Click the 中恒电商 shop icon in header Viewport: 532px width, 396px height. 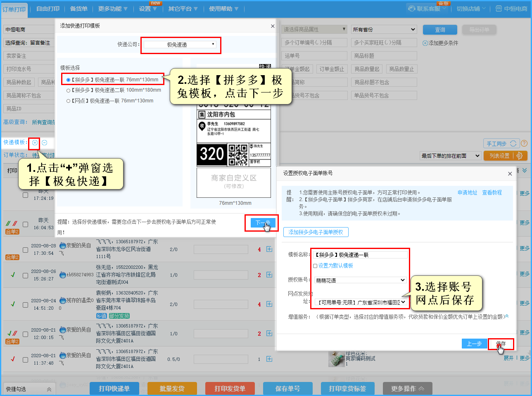(499, 8)
